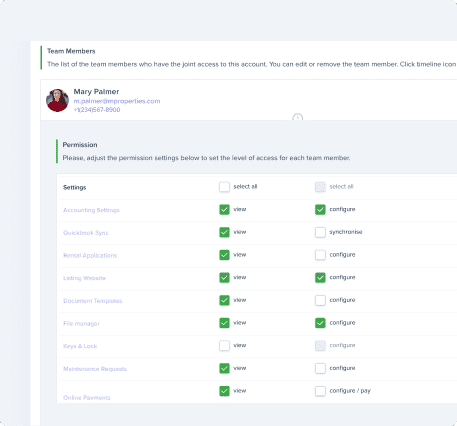
Task: Click Mary Palmer's profile avatar
Action: (57, 100)
